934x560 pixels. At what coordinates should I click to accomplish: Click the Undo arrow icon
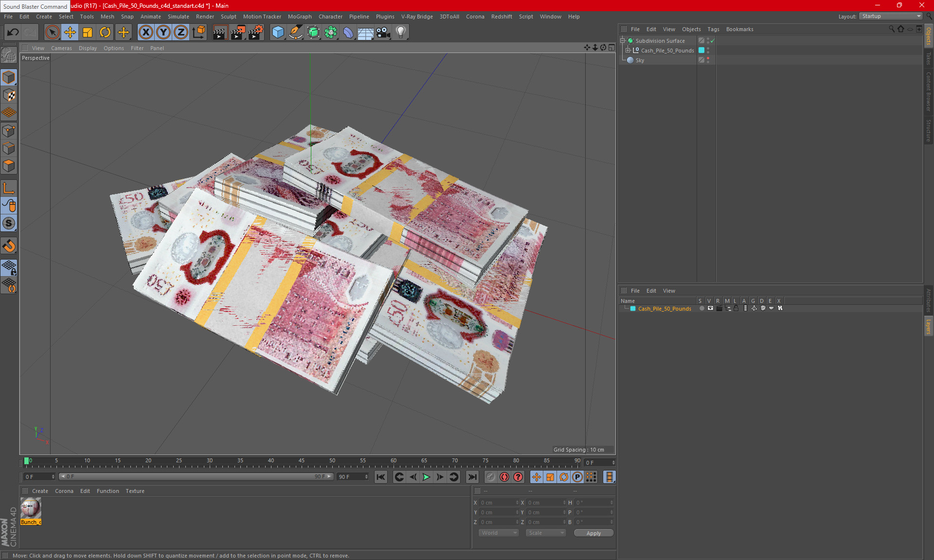click(13, 33)
